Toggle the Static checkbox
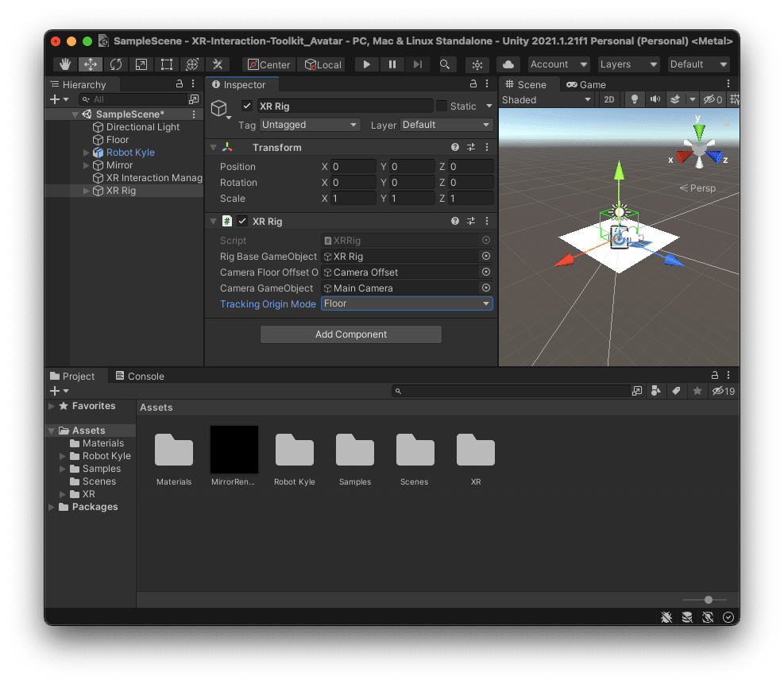Image resolution: width=784 pixels, height=684 pixels. [441, 106]
